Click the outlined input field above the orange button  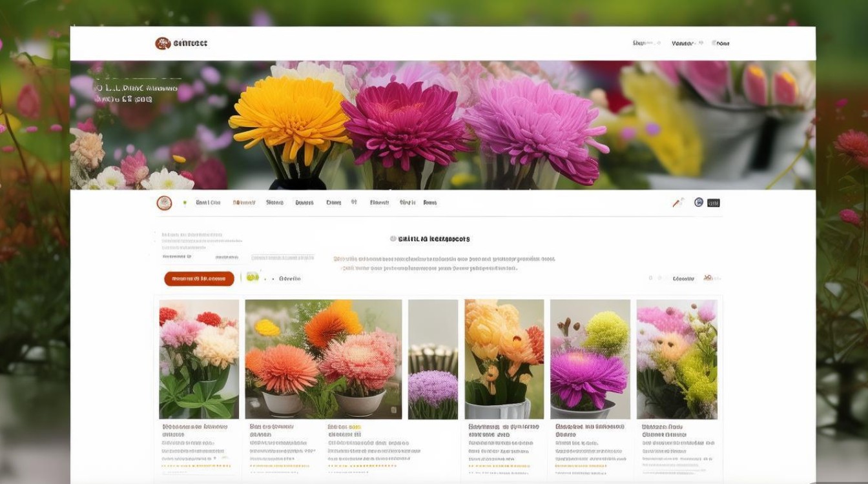click(282, 257)
